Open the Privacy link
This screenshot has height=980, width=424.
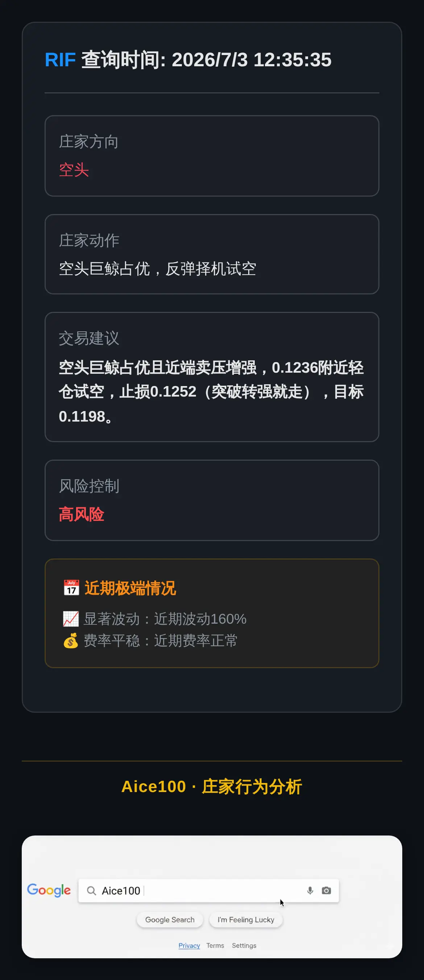(189, 945)
